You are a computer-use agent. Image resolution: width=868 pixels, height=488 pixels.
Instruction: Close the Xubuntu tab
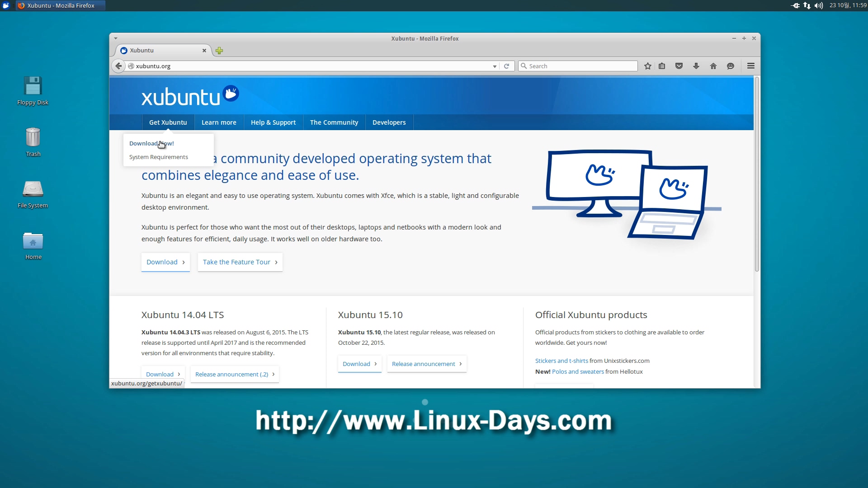(204, 51)
